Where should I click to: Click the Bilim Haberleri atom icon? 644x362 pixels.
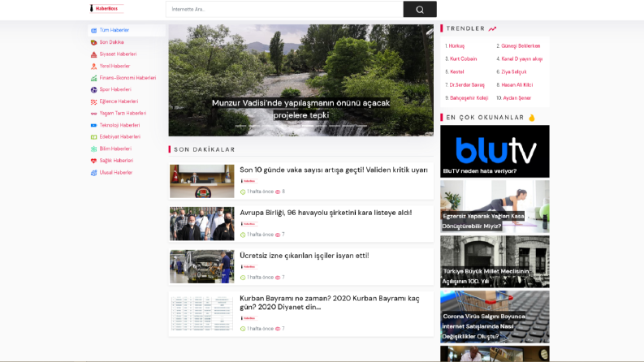point(93,149)
